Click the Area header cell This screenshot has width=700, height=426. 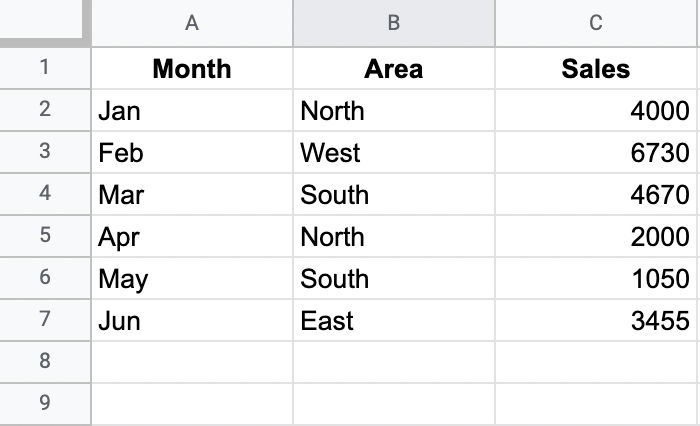click(x=394, y=68)
